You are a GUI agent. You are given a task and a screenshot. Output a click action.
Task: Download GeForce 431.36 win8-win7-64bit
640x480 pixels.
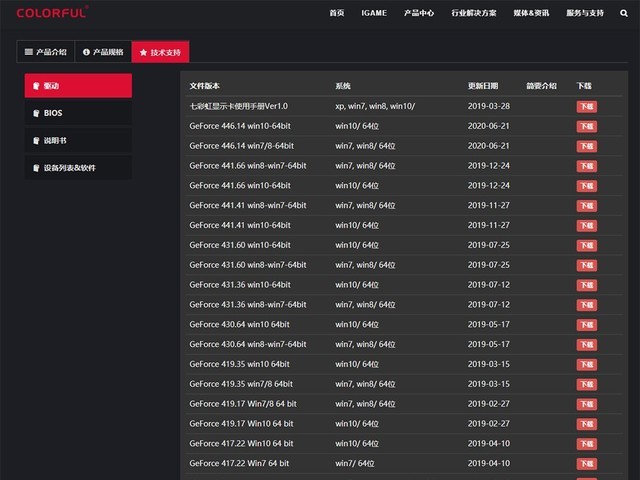pyautogui.click(x=587, y=305)
